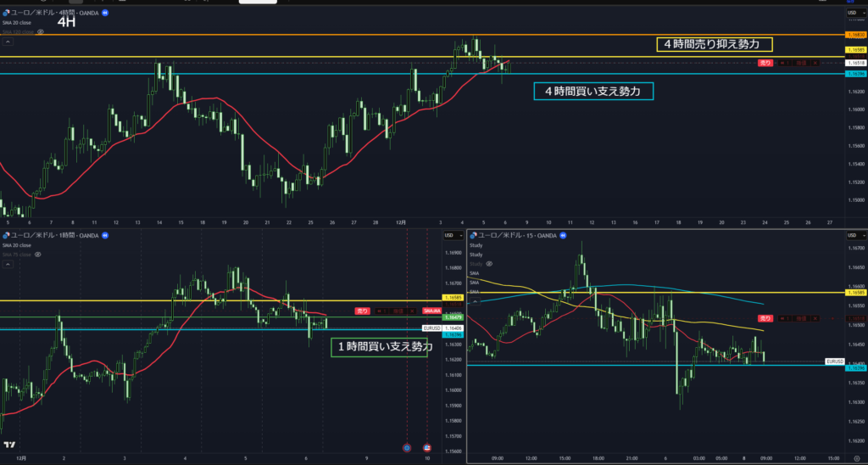
Task: Open the US flag economic event marker
Action: click(x=426, y=446)
